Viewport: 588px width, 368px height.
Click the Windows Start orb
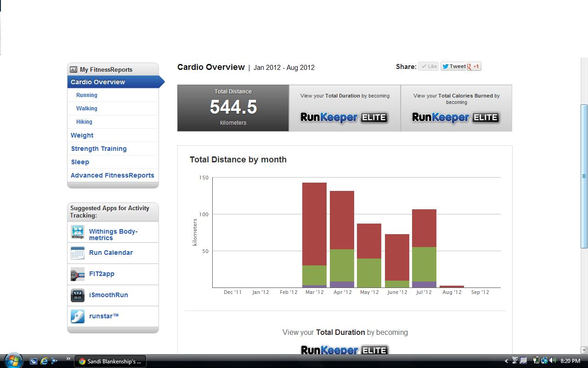point(13,361)
